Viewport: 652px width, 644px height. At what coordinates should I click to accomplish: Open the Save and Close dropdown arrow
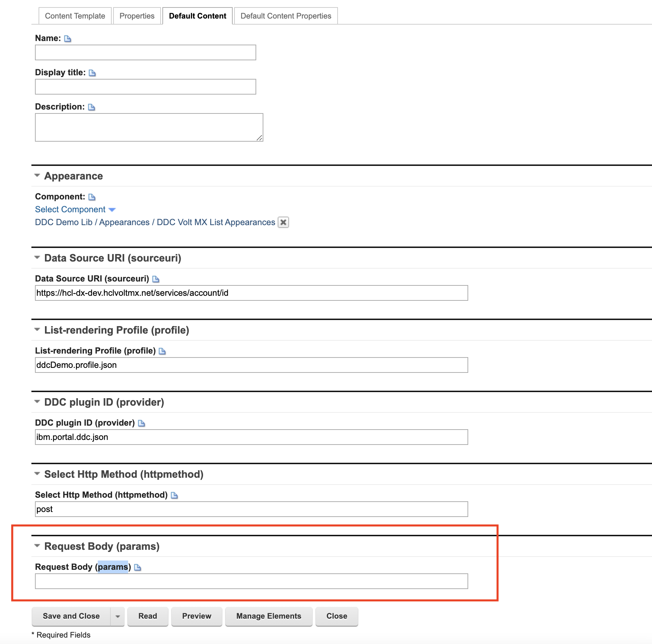click(117, 616)
